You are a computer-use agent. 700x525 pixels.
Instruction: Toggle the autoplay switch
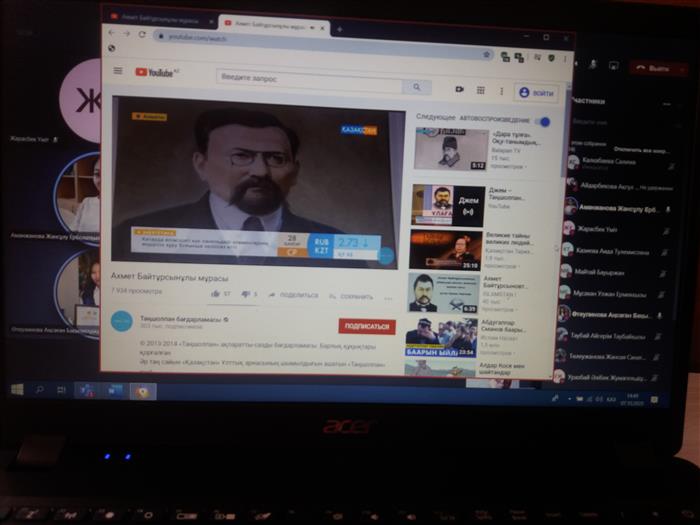tap(542, 122)
